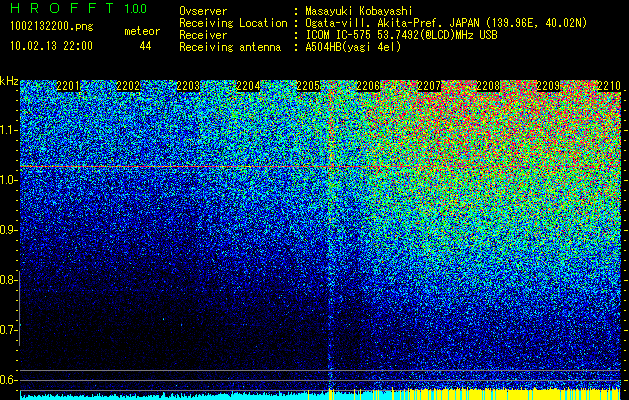
Task: Click the red horizontal carrier line
Action: point(320,166)
